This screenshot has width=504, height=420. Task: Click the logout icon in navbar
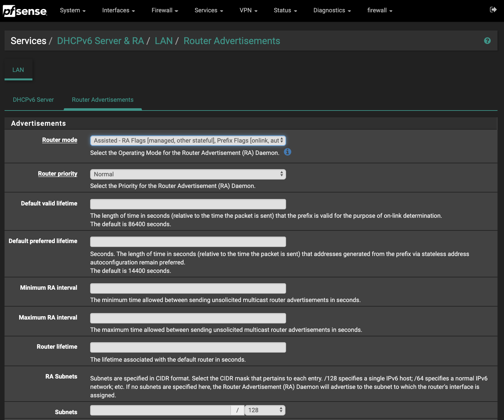pos(493,10)
